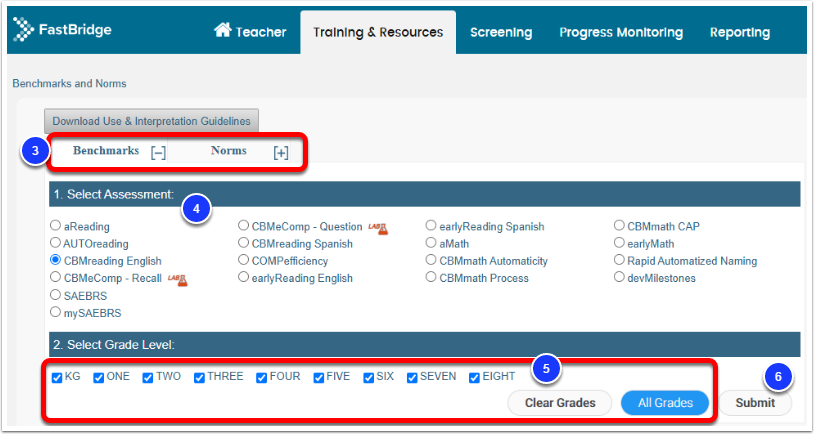Image resolution: width=814 pixels, height=434 pixels.
Task: Open the Reporting tab
Action: coord(740,32)
